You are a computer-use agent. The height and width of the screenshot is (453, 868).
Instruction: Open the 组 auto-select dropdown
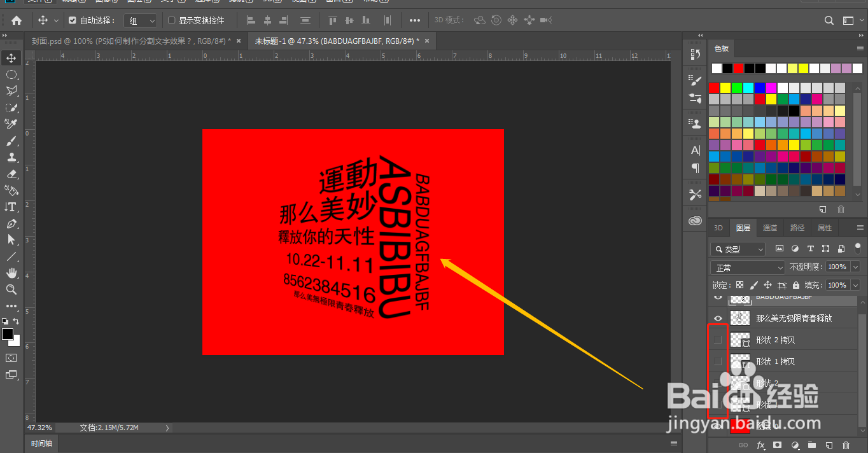point(140,21)
